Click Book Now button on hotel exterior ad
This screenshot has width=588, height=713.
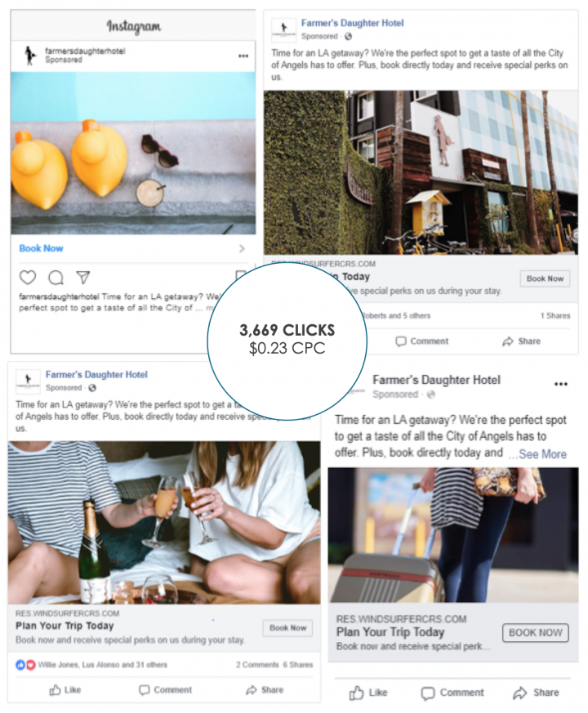tap(545, 279)
